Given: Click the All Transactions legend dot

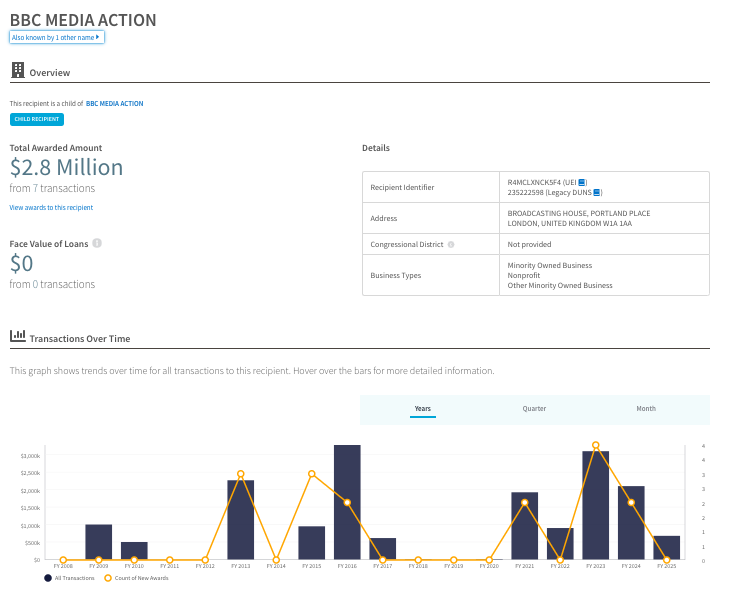Looking at the screenshot, I should tap(47, 578).
